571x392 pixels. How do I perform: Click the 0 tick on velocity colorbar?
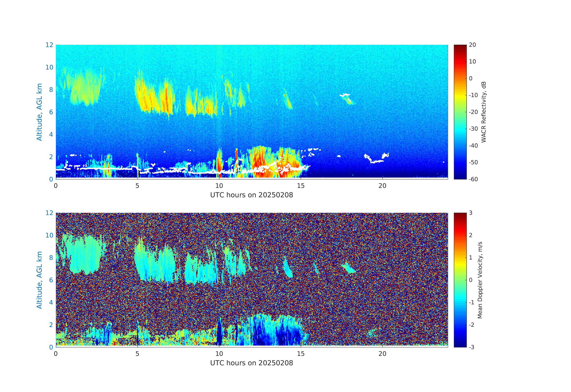point(471,280)
